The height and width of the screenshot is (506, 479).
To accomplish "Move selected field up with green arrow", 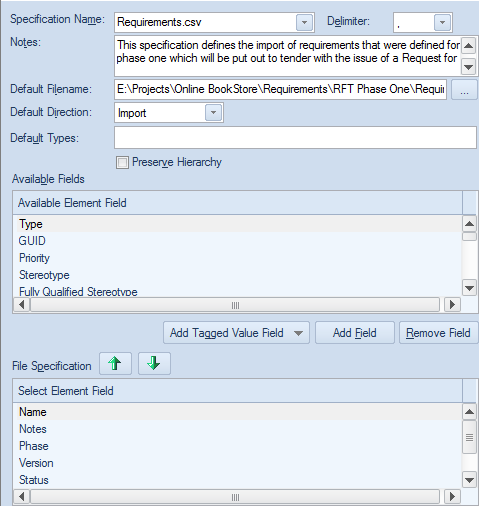I will click(x=115, y=363).
